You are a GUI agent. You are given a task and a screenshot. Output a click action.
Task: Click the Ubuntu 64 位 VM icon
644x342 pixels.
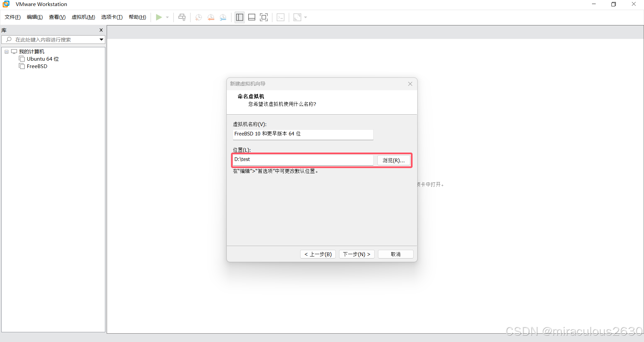(x=22, y=59)
